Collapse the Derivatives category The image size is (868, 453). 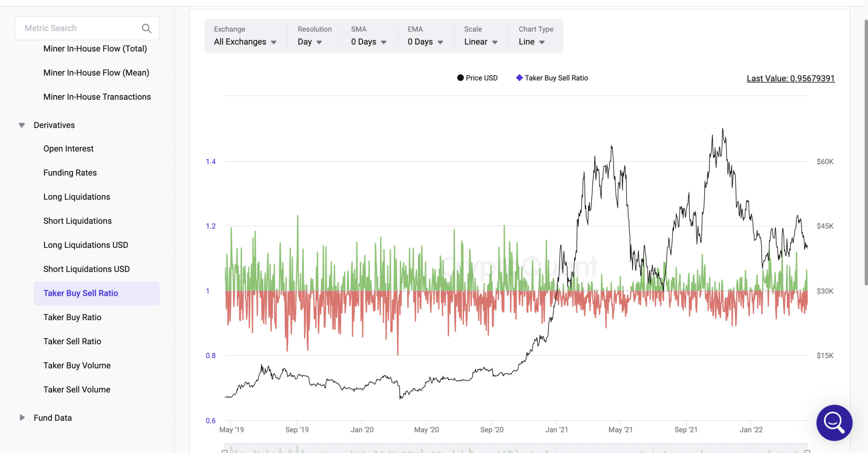click(22, 125)
